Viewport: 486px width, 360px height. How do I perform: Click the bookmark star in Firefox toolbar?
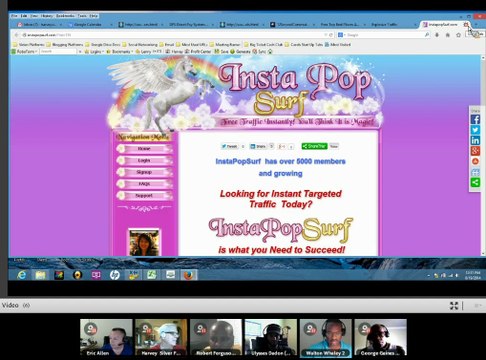458,35
